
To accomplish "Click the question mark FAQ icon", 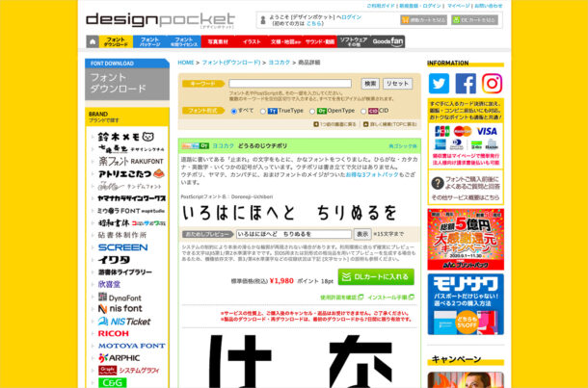I will pyautogui.click(x=438, y=183).
